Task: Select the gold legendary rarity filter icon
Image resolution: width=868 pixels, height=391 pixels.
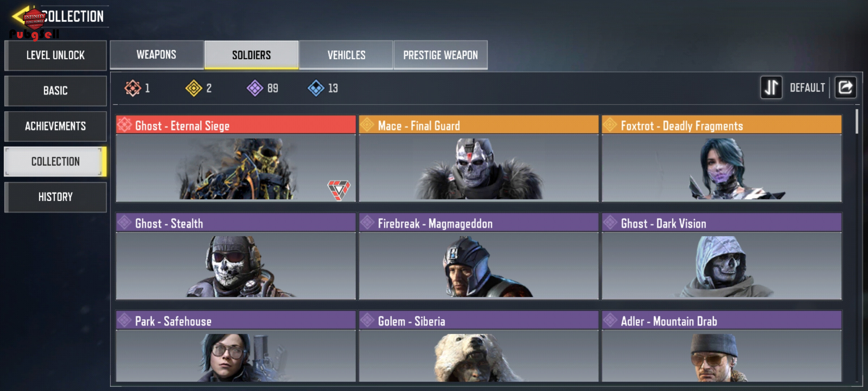Action: coord(193,88)
